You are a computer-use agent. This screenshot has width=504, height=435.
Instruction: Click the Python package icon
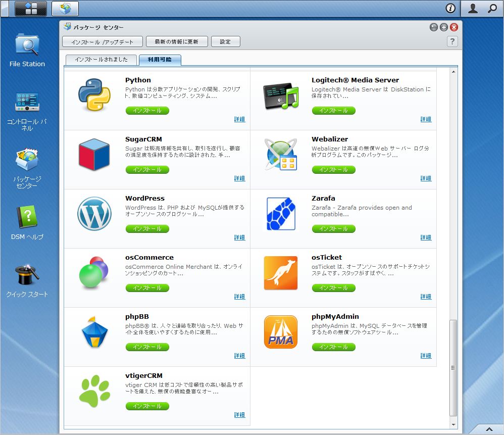(94, 95)
